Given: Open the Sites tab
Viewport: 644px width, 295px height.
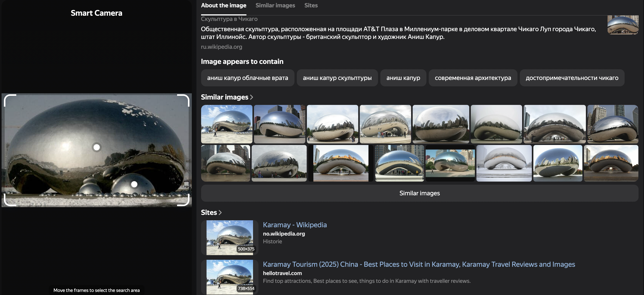Looking at the screenshot, I should [311, 5].
